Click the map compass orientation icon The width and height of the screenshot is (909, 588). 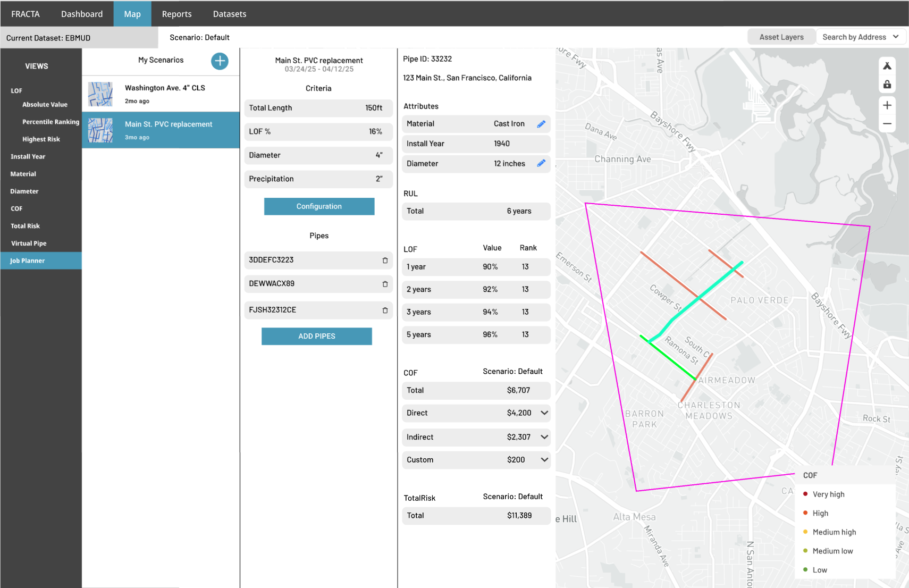click(x=887, y=66)
